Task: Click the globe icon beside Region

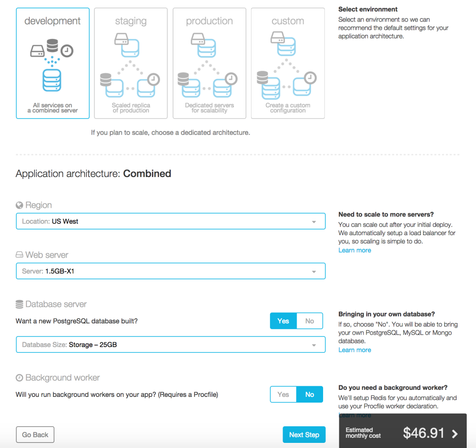Action: [x=20, y=205]
